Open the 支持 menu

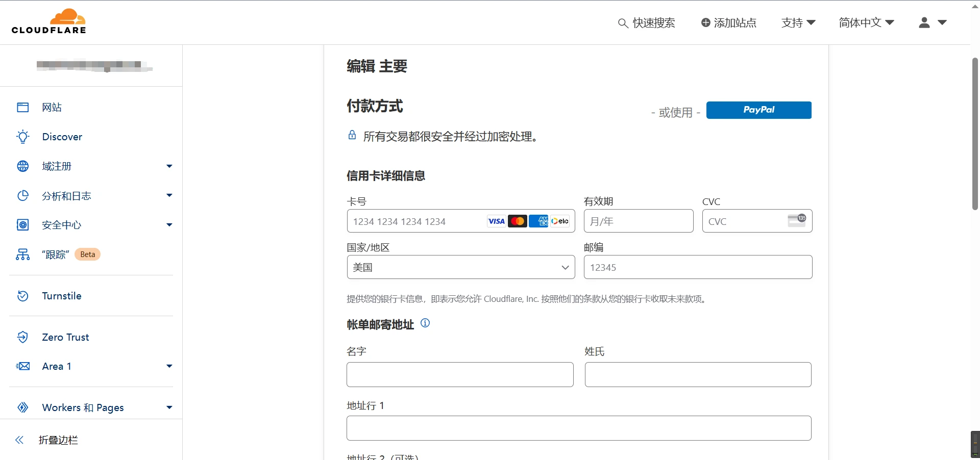click(x=798, y=22)
